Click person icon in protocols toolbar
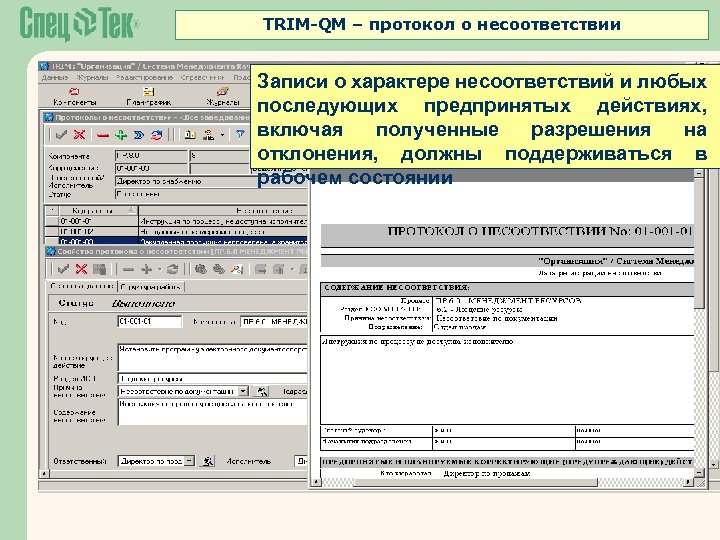This screenshot has height=540, width=720. pos(209,135)
